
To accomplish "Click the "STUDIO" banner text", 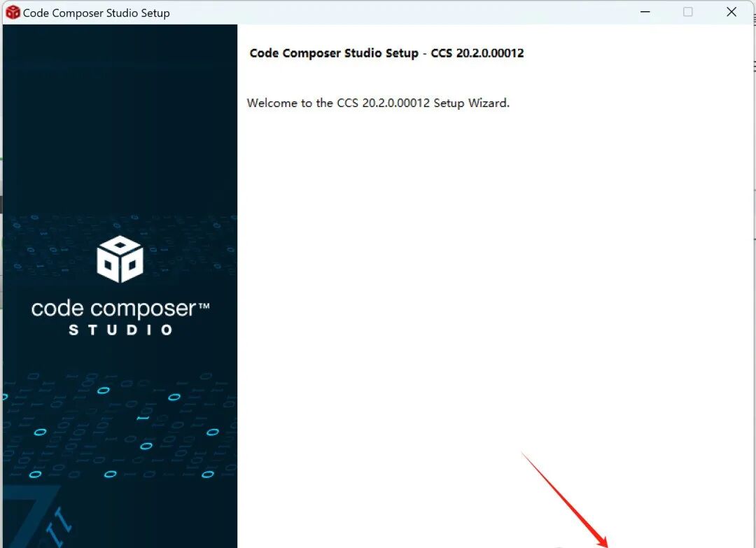I will click(120, 330).
